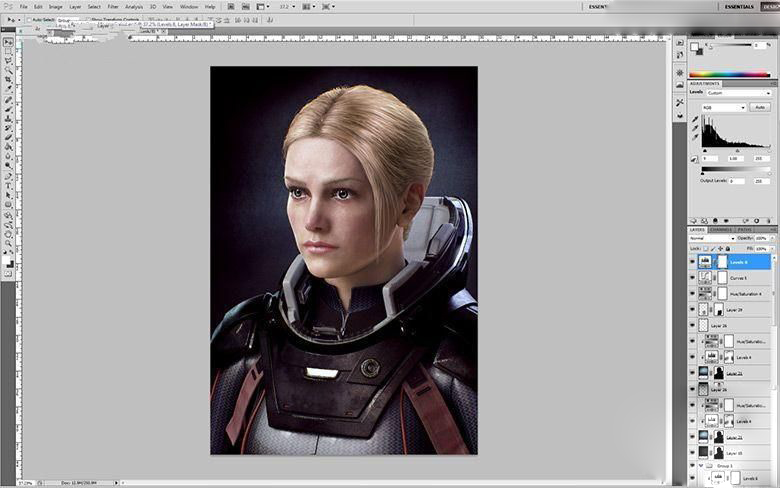Select the Curves 5 layer

coord(734,278)
